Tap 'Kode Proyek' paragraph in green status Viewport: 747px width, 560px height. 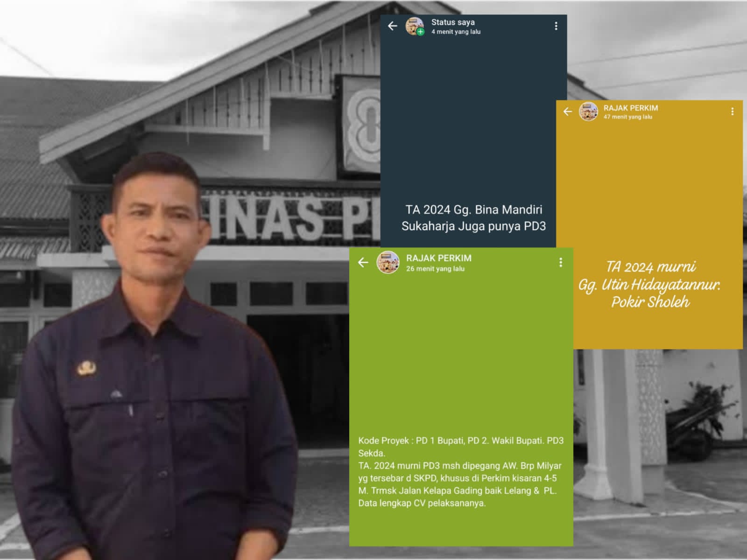tap(461, 471)
